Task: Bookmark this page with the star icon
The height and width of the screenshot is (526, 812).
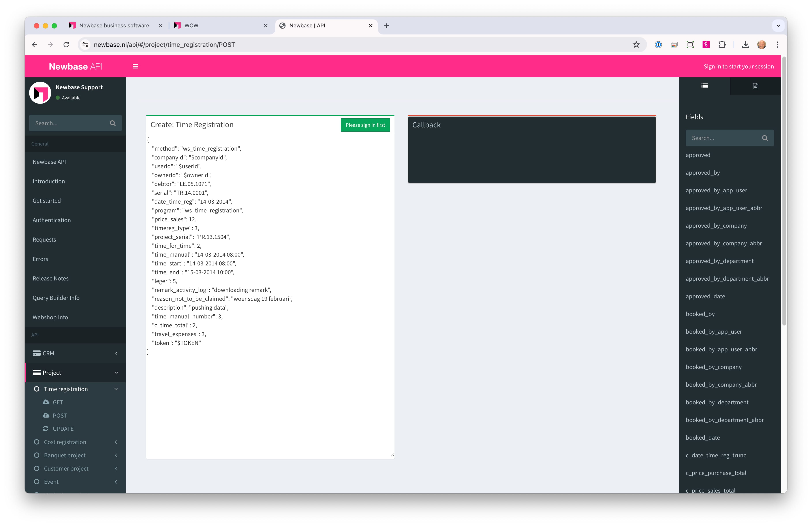Action: pos(636,45)
